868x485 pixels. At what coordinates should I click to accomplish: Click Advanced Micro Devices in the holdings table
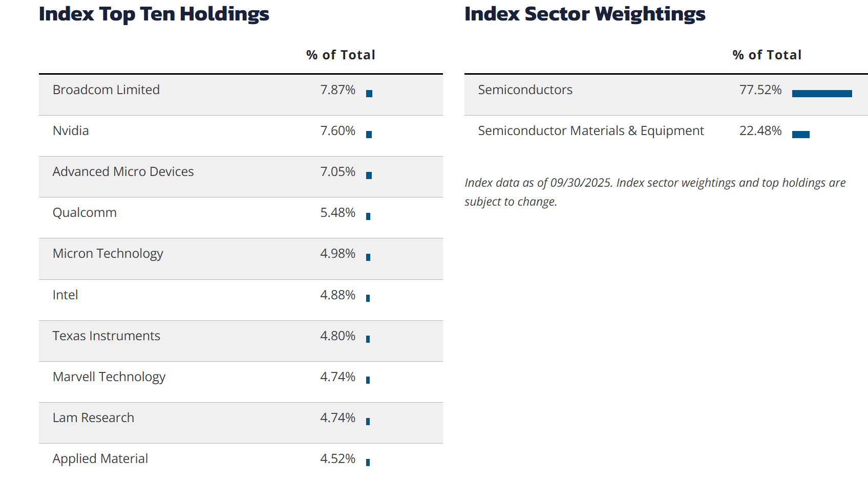(123, 172)
